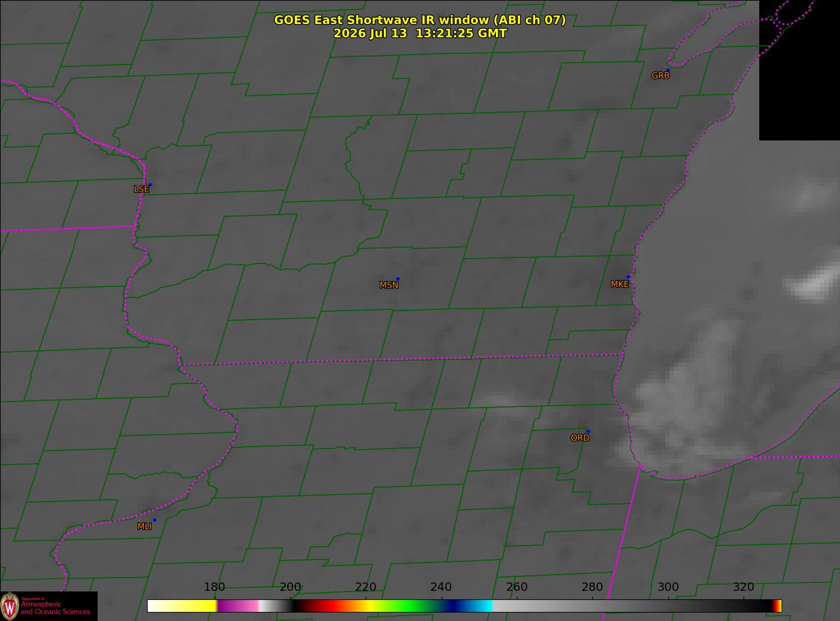Click the 180 tick label on the scale
Image resolution: width=840 pixels, height=621 pixels.
pos(214,587)
